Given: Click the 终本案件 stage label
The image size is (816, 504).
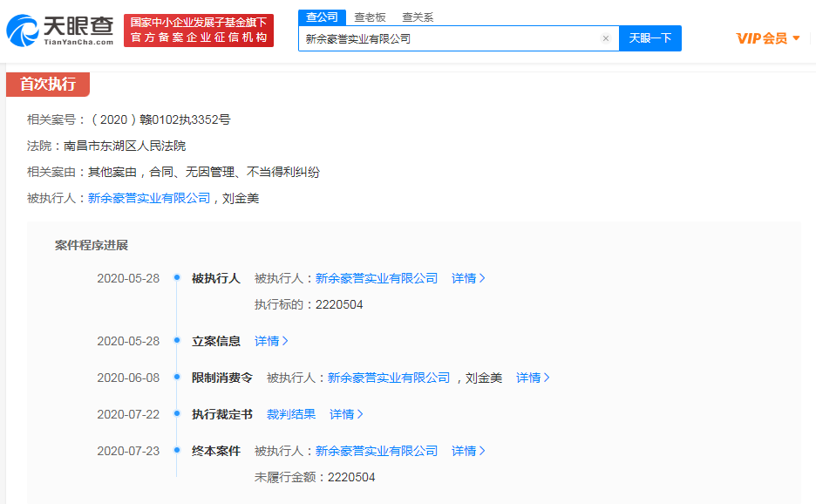Looking at the screenshot, I should coord(216,451).
